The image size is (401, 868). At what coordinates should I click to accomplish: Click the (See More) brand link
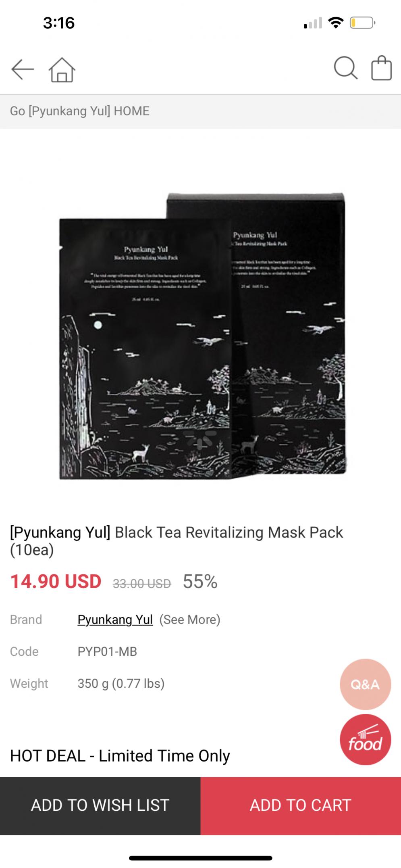[190, 619]
